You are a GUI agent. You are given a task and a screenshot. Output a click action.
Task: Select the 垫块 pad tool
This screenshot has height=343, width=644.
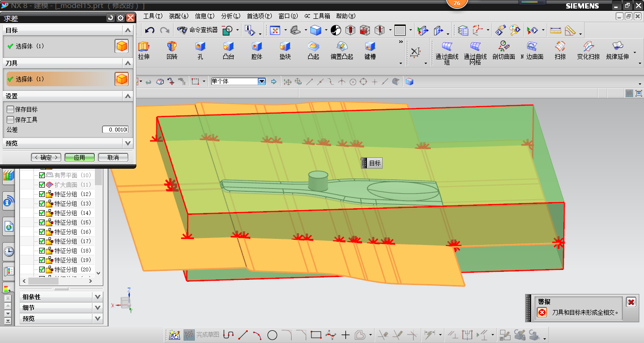(x=285, y=50)
